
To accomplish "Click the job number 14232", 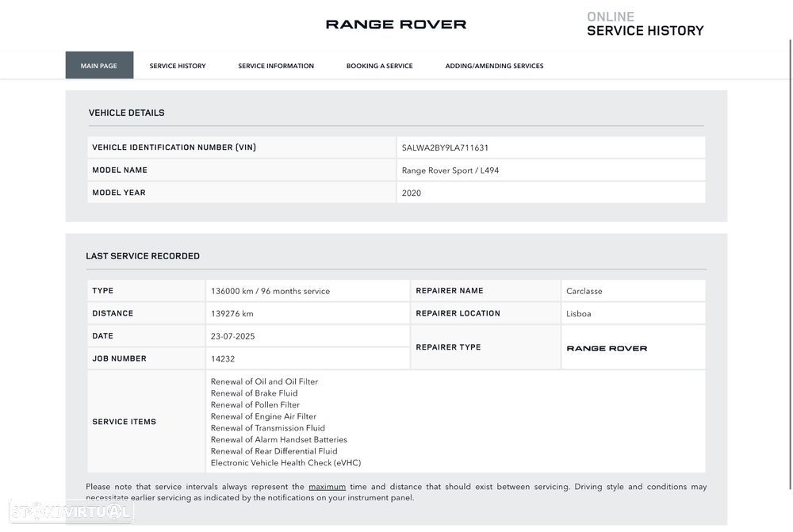I will tap(223, 358).
